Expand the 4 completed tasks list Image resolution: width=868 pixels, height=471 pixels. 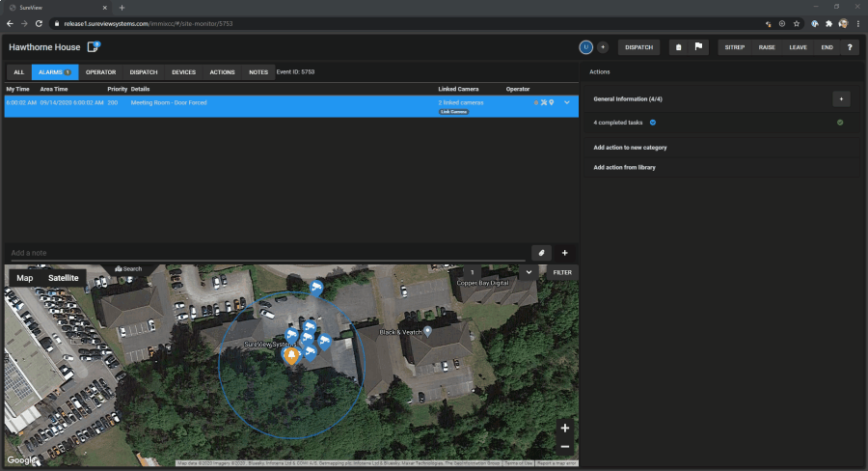[x=653, y=123]
